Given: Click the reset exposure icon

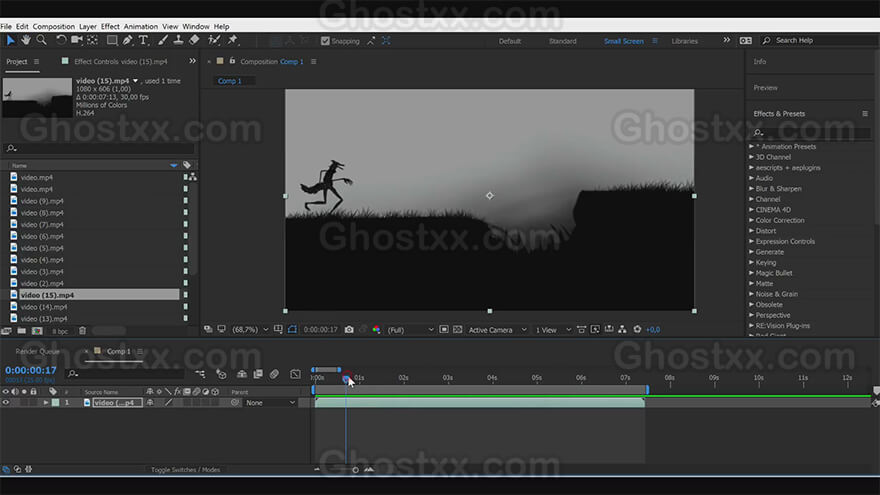Looking at the screenshot, I should [637, 329].
